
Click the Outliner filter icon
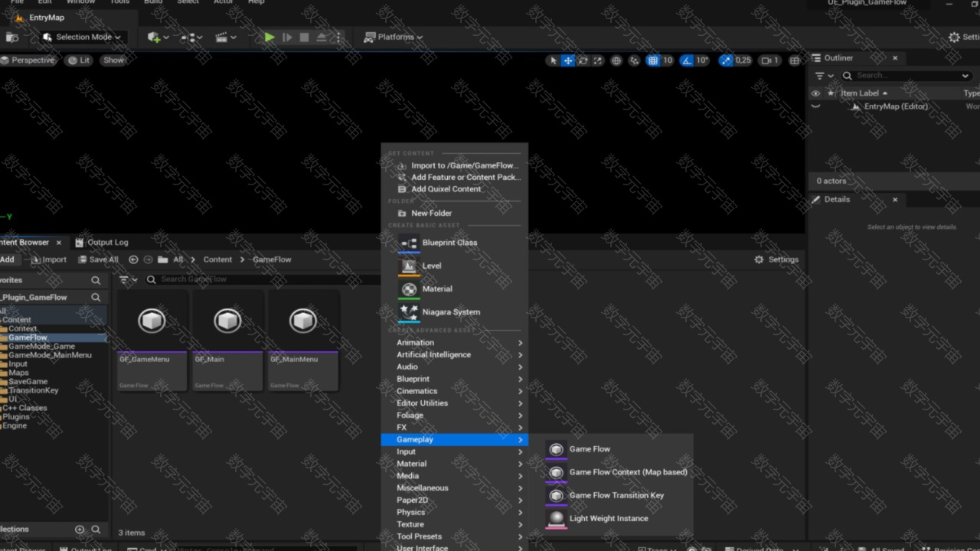(x=824, y=76)
